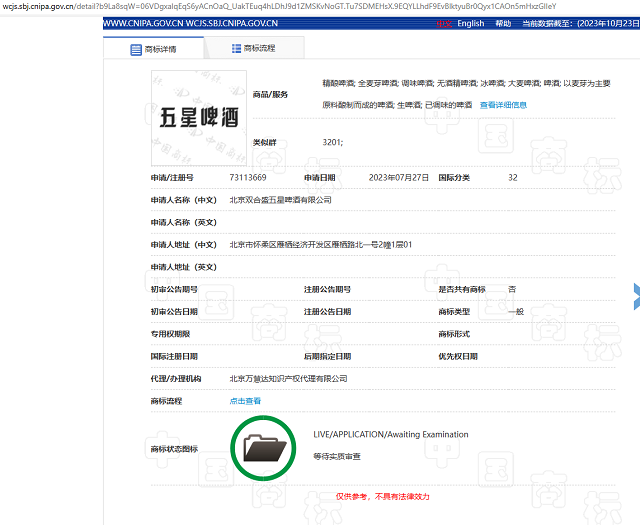This screenshot has height=525, width=640.
Task: Select status text 等待实质审查
Action: click(x=337, y=456)
